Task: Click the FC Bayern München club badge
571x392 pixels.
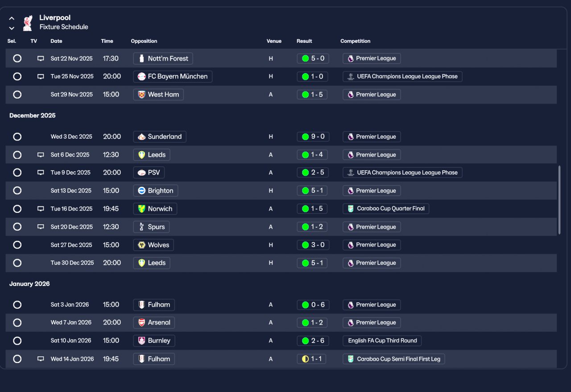Action: 142,76
